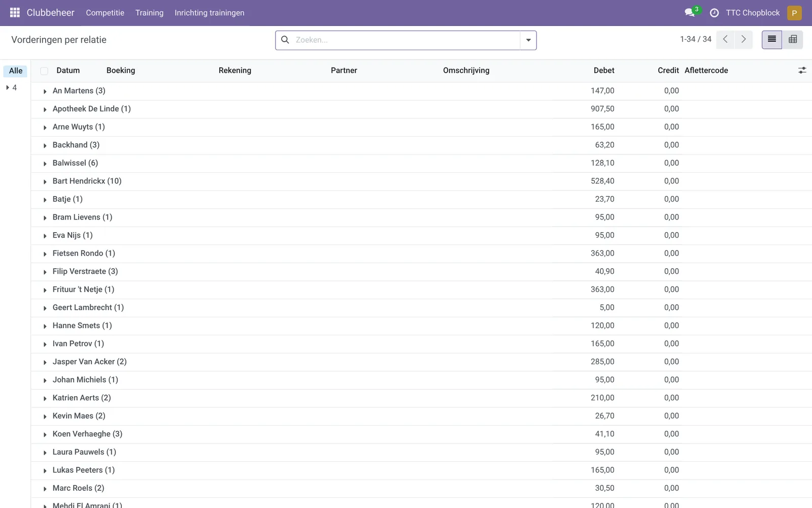Open the user avatar P menu
The width and height of the screenshot is (812, 508).
[794, 13]
